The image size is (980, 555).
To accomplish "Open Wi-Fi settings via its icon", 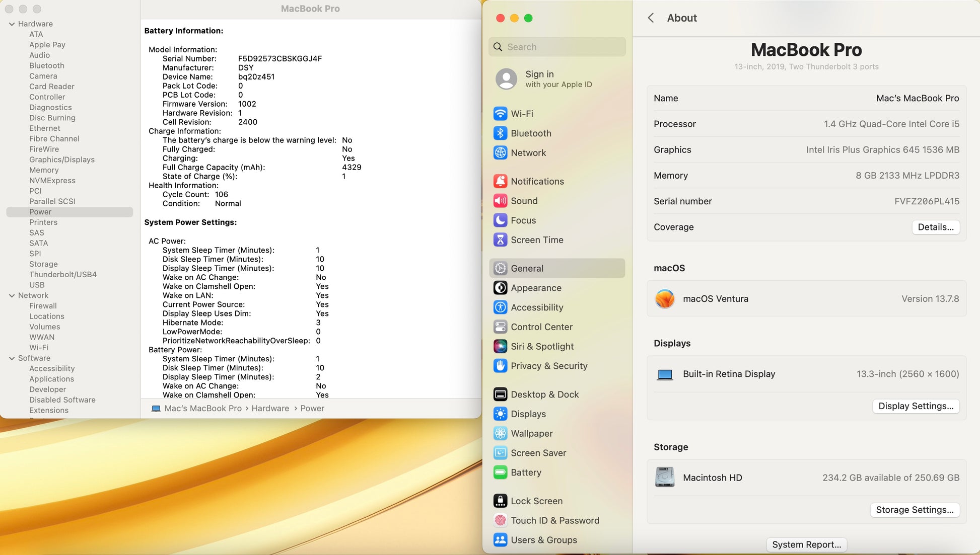I will [x=500, y=114].
